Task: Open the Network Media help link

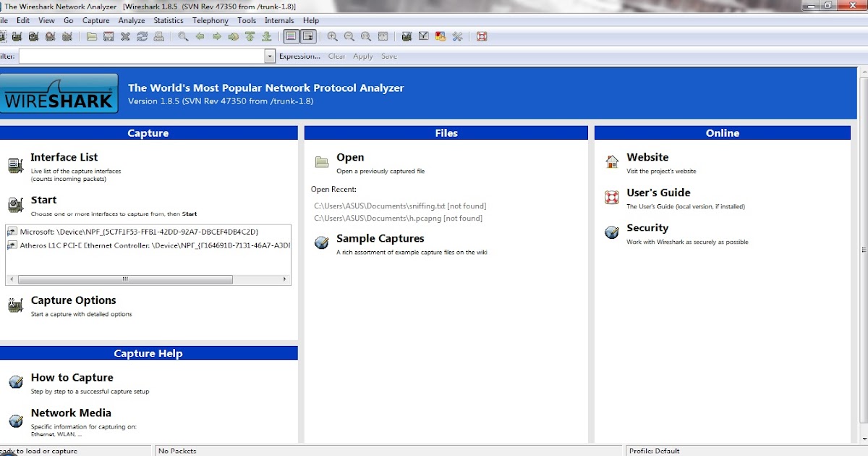Action: click(71, 413)
